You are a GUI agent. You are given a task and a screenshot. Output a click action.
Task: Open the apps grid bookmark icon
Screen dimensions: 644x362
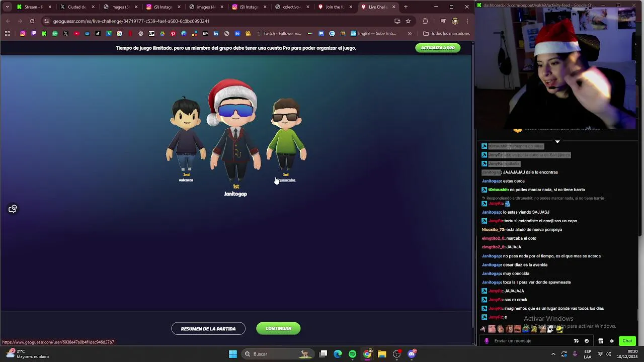[8, 34]
